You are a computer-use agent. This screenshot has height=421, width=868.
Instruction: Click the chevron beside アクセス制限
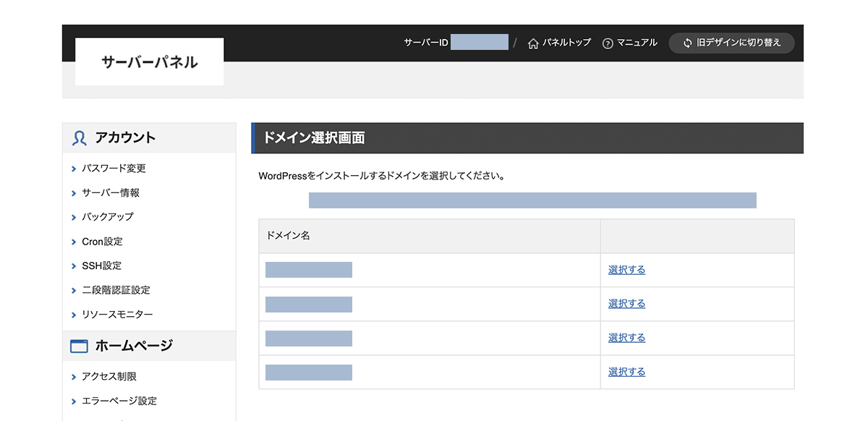coord(74,376)
